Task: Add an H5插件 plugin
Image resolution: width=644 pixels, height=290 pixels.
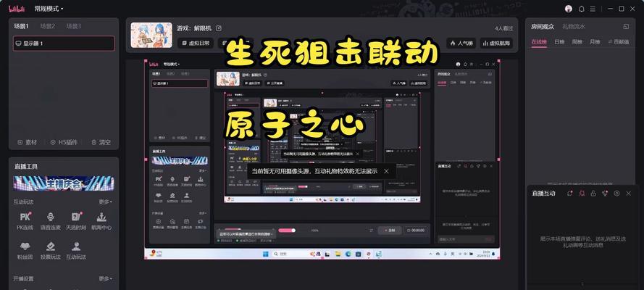Action: tap(64, 143)
